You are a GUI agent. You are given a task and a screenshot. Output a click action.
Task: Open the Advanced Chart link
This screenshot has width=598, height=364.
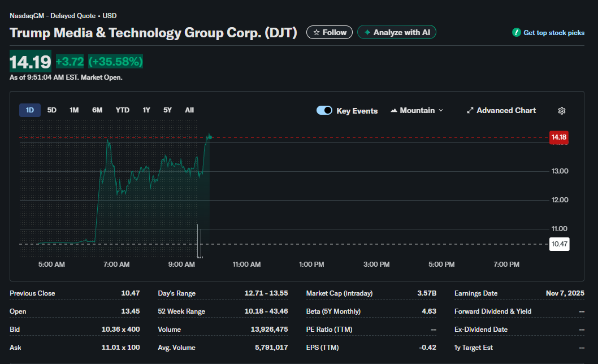click(501, 110)
